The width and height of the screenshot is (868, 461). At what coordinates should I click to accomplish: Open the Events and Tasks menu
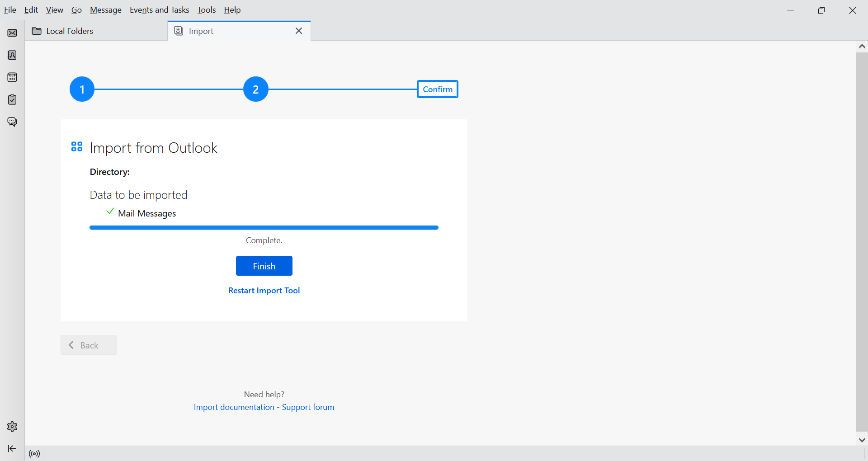(x=160, y=10)
